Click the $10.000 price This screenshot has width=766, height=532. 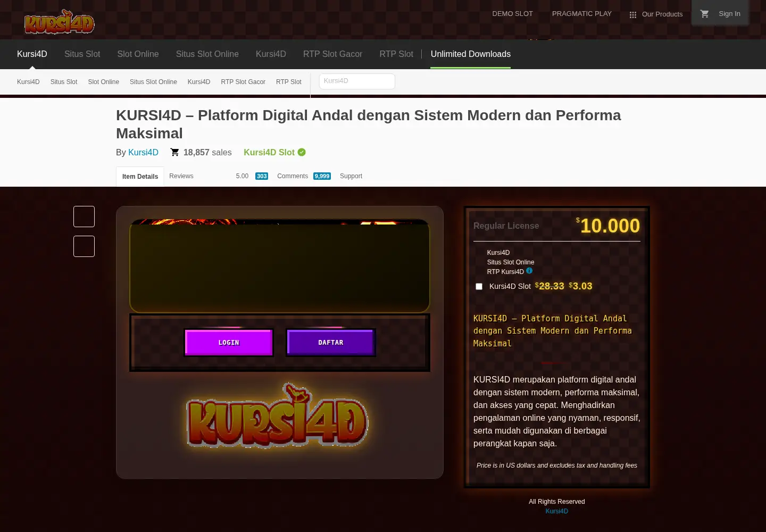point(608,226)
